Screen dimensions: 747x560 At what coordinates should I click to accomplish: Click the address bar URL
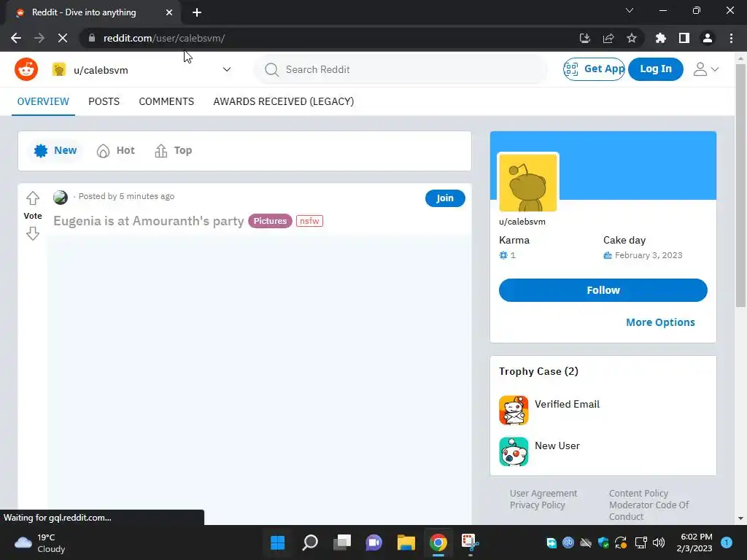click(164, 38)
